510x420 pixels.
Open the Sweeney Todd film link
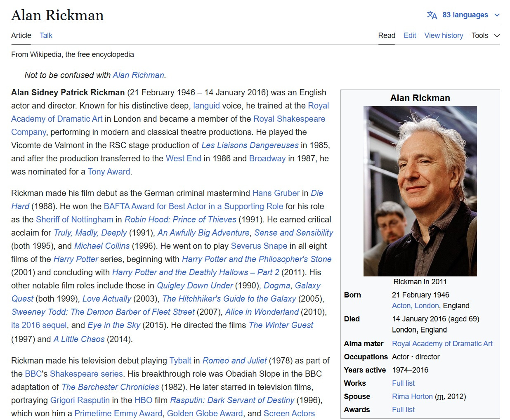(103, 312)
